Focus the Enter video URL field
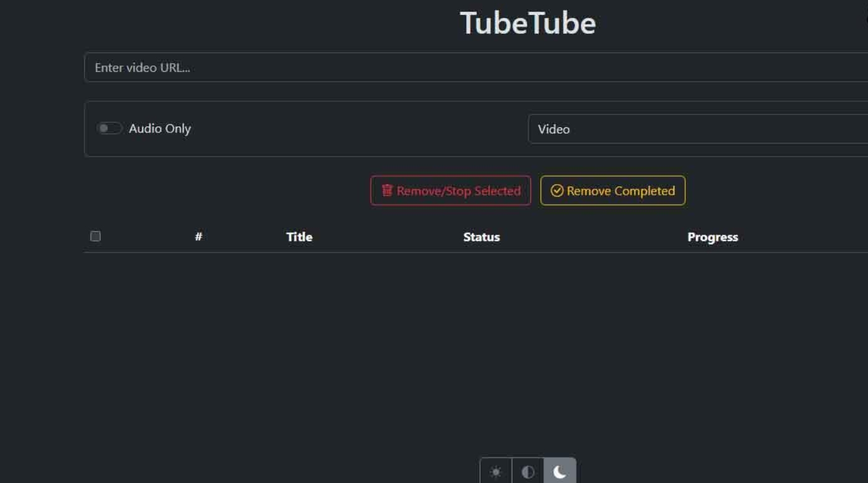This screenshot has width=868, height=483. pyautogui.click(x=476, y=67)
